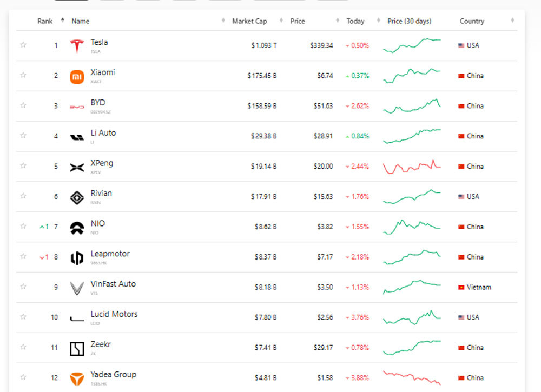The height and width of the screenshot is (392, 541).
Task: Click the Tesla logo icon
Action: 77,46
